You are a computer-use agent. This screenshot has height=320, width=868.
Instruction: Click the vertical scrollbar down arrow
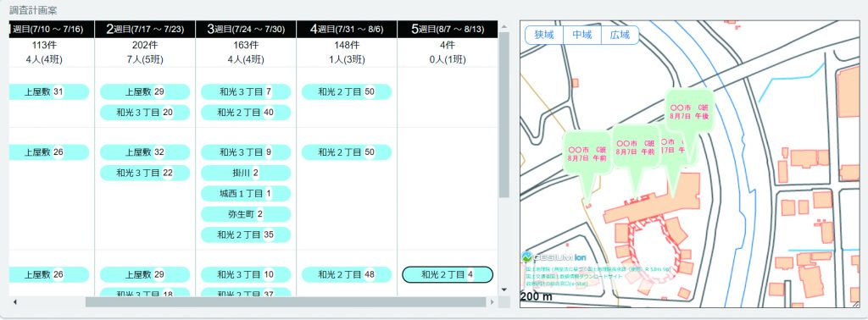[x=504, y=290]
